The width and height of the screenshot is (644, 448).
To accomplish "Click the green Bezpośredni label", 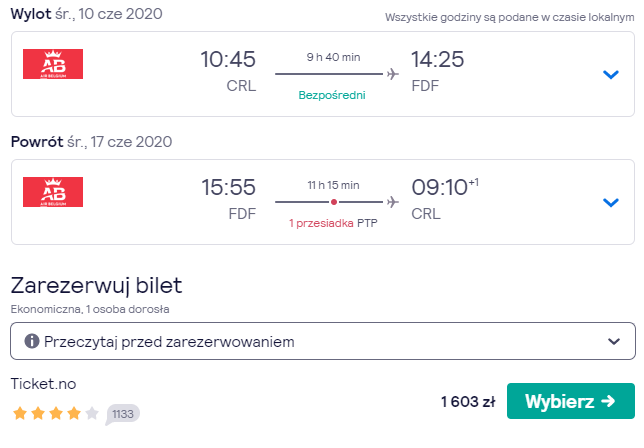I will click(x=332, y=95).
